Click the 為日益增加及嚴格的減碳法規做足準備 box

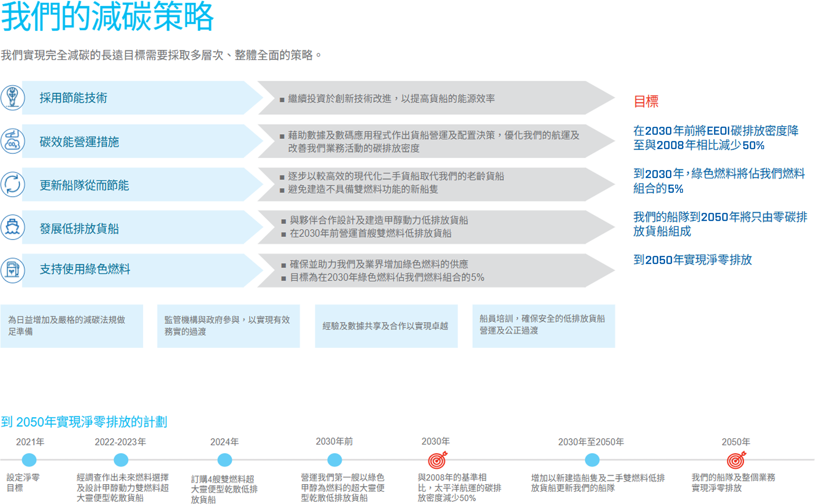click(x=72, y=326)
